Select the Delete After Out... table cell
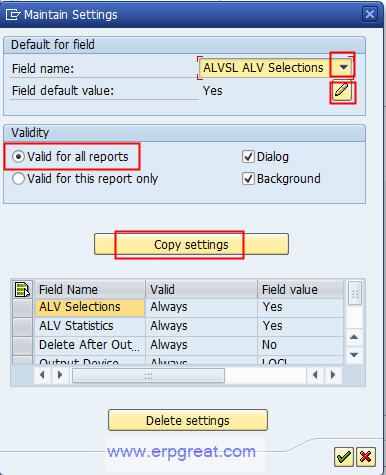Image resolution: width=386 pixels, height=475 pixels. (89, 345)
